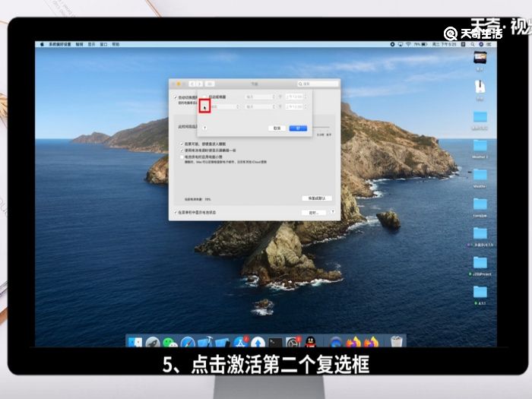Image resolution: width=532 pixels, height=399 pixels.
Task: Open Terminal from the Dock
Action: click(x=275, y=342)
